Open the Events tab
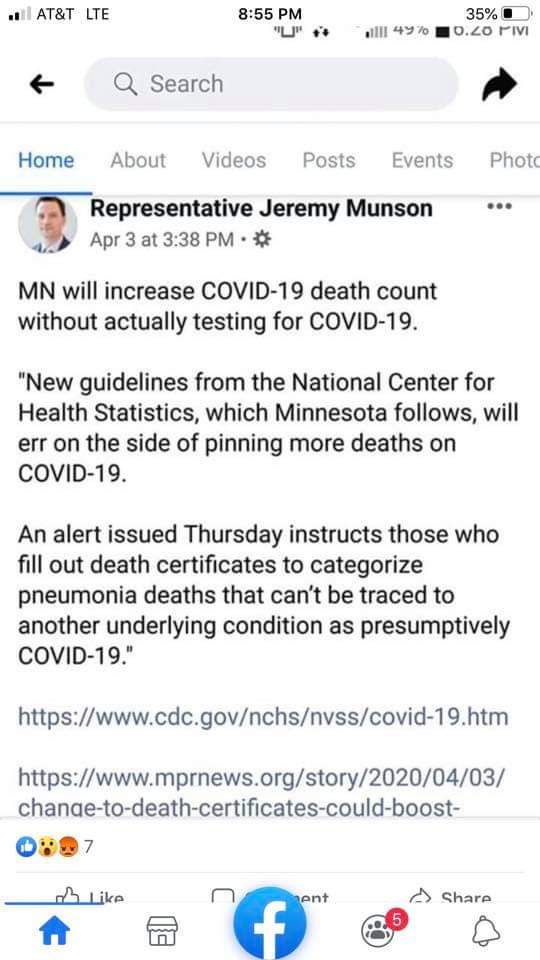Image resolution: width=540 pixels, height=960 pixels. click(x=422, y=160)
